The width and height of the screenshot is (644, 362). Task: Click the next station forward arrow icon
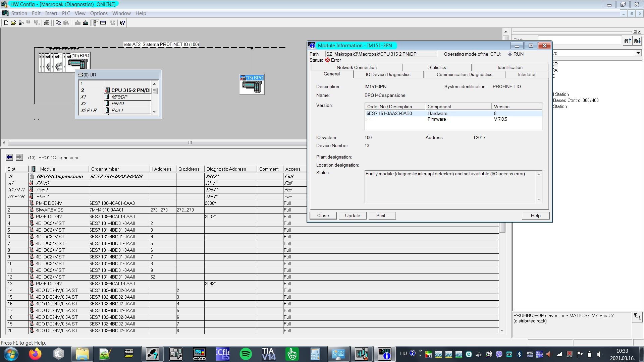coord(19,157)
